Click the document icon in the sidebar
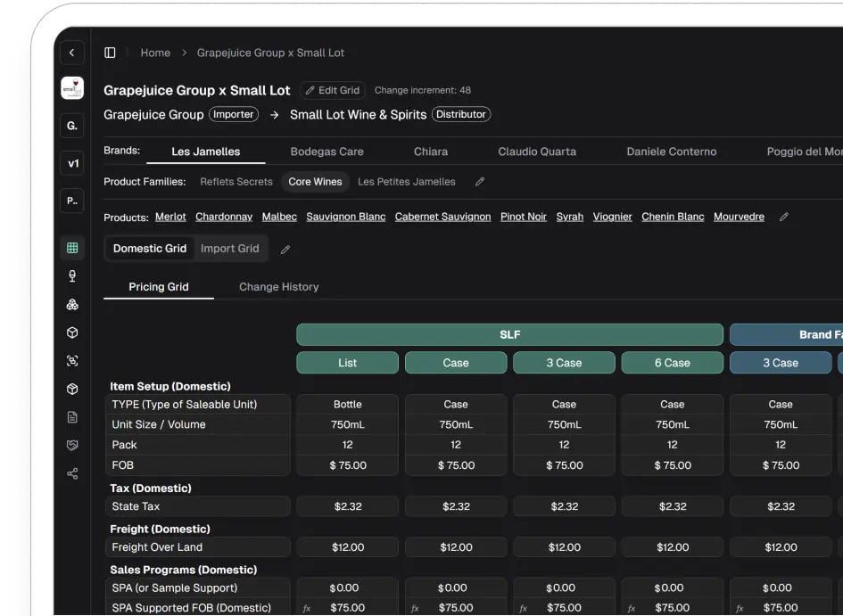The width and height of the screenshot is (843, 616). point(72,416)
